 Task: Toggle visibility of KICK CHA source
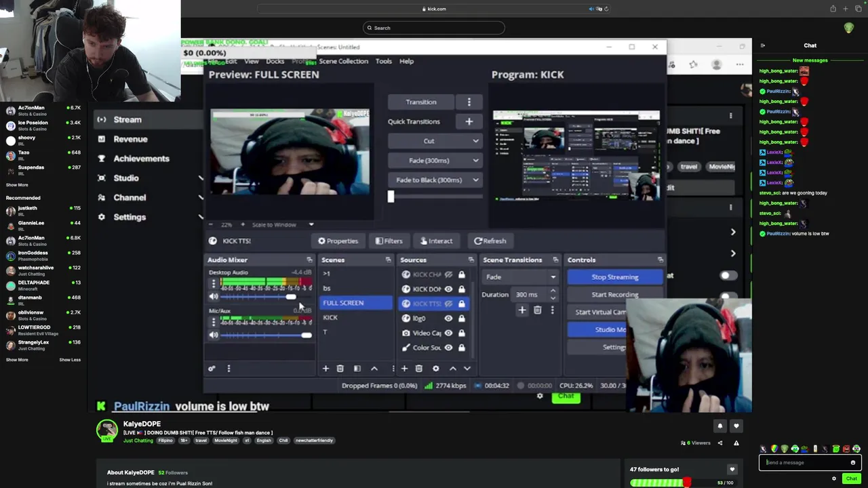pyautogui.click(x=448, y=274)
